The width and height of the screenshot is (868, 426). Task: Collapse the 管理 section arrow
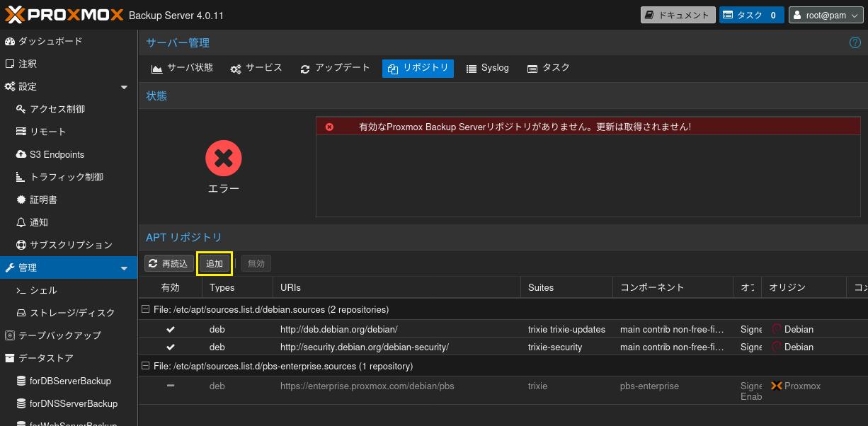coord(125,268)
